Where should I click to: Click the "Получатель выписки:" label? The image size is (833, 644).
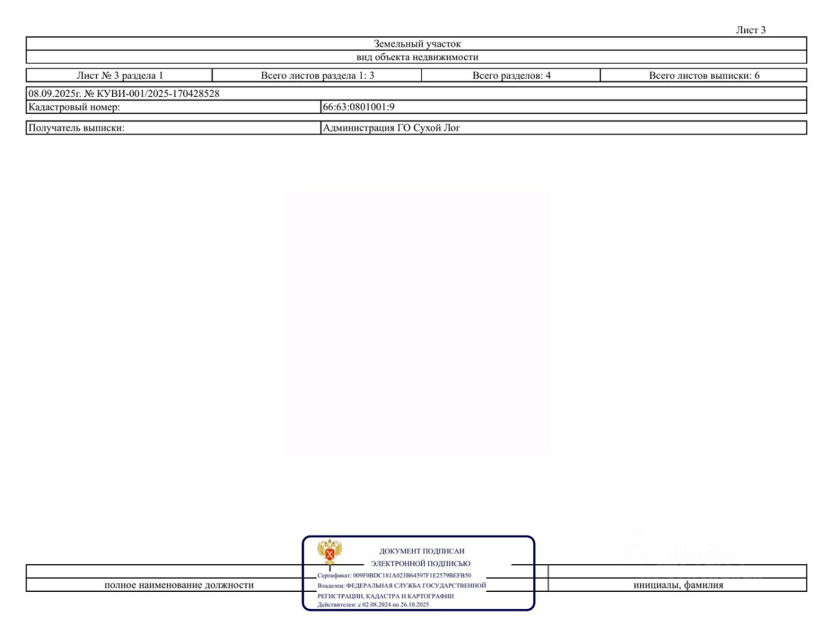tap(76, 128)
